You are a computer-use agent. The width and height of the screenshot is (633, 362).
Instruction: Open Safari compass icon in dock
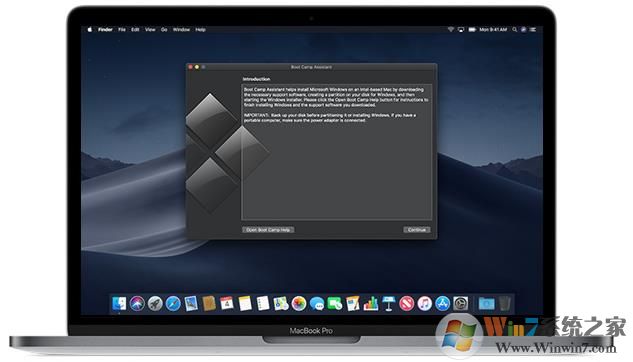[x=173, y=303]
